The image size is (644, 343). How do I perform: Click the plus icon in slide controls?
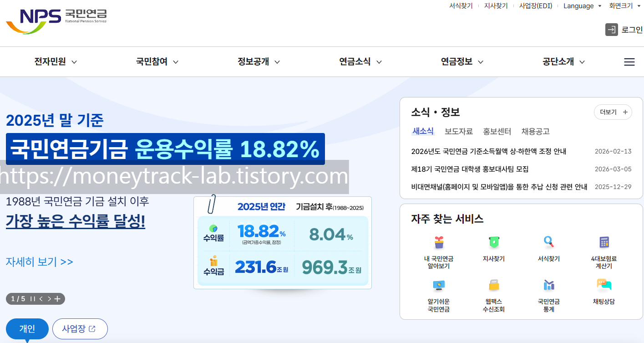(x=57, y=299)
